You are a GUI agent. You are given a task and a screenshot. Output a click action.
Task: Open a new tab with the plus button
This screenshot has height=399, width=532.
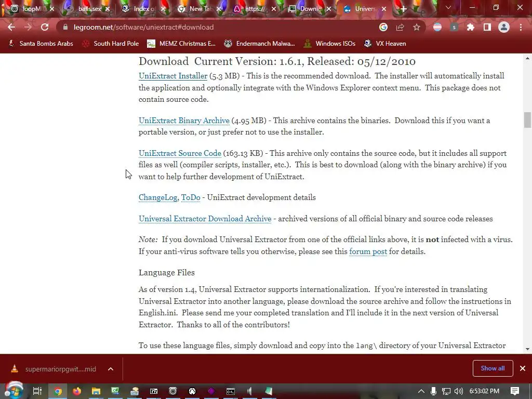(403, 9)
